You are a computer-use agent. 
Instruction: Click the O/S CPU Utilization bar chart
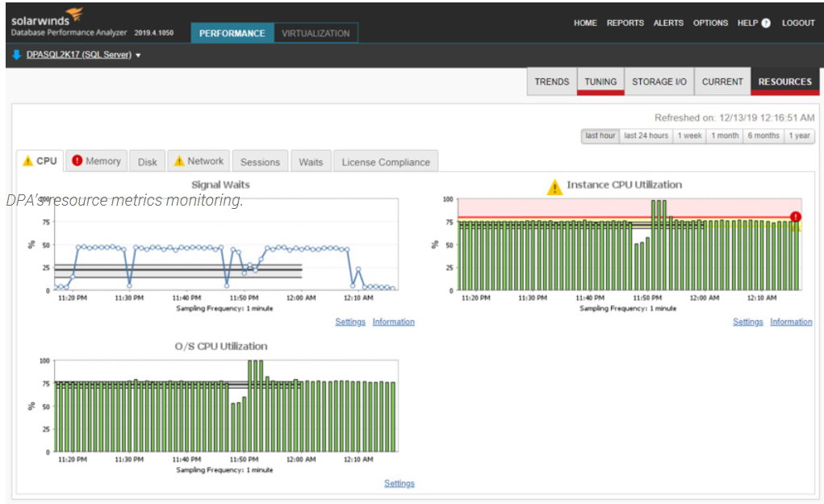pos(227,406)
